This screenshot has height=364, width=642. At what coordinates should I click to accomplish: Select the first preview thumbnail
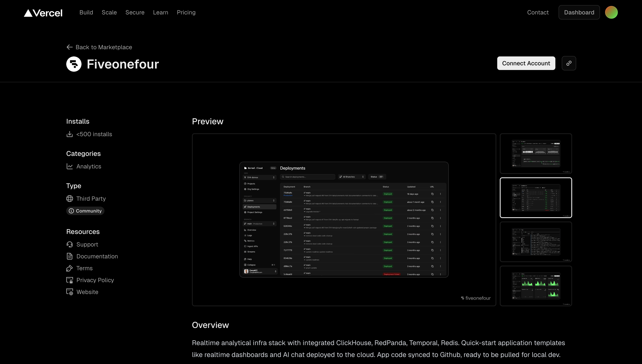click(x=536, y=154)
